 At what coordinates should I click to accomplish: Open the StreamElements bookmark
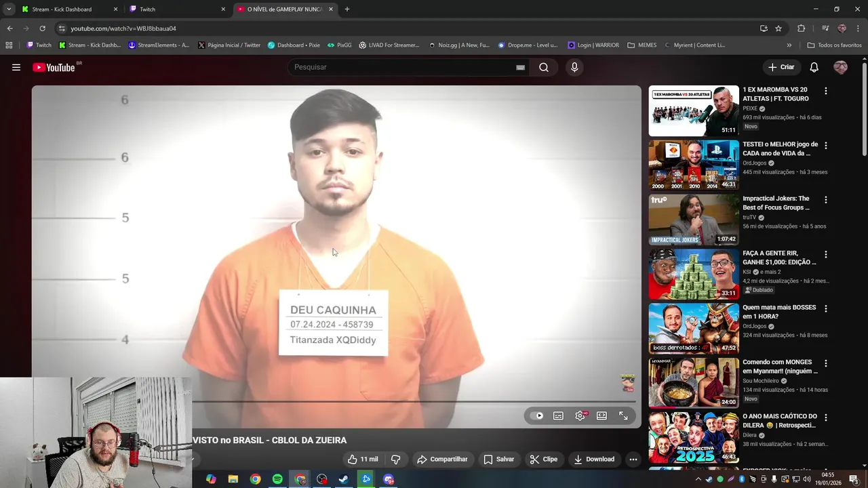click(159, 45)
